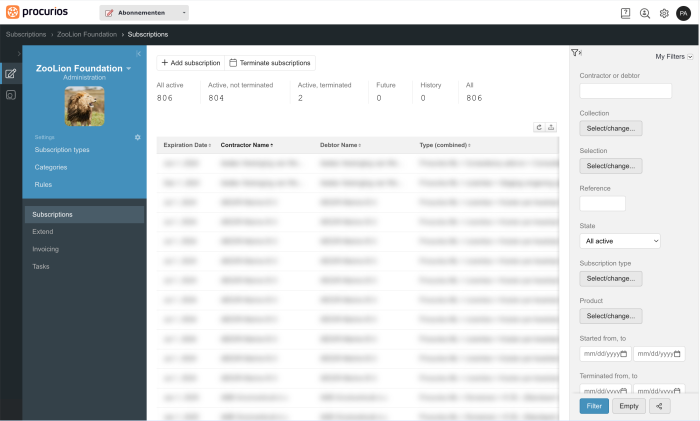The height and width of the screenshot is (421, 700).
Task: Clear filters with Empty button
Action: click(x=629, y=406)
